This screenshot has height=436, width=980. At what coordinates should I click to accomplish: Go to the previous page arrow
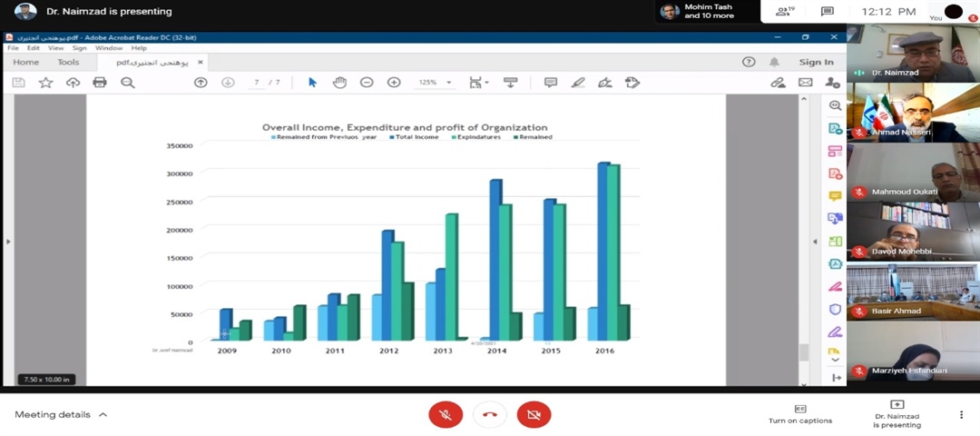201,82
